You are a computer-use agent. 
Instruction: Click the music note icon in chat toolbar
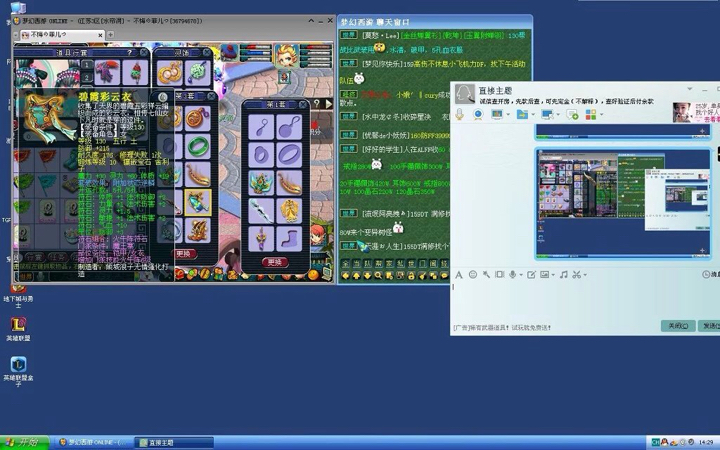point(564,275)
